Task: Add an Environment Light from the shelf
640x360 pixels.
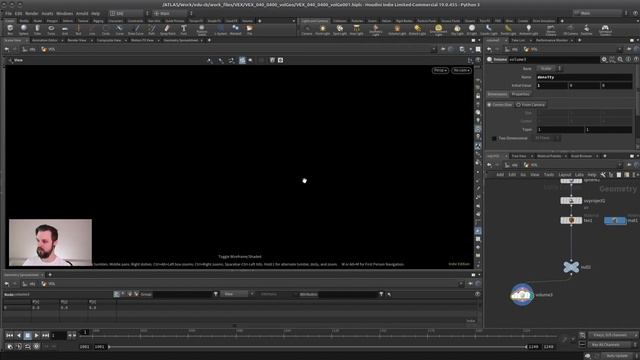Action: pyautogui.click(x=438, y=29)
